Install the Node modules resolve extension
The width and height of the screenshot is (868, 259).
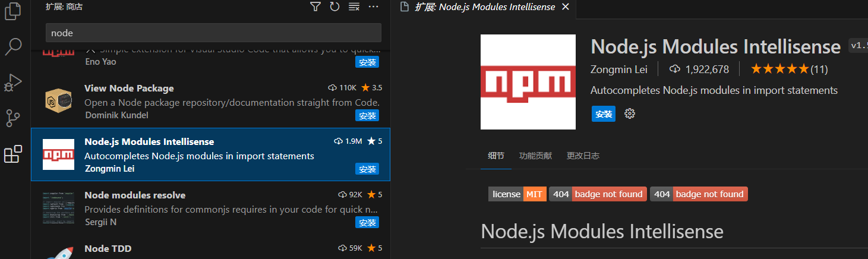pos(367,222)
